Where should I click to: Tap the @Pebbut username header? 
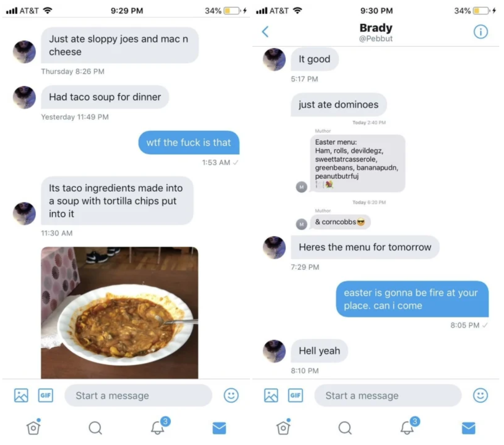pos(376,39)
